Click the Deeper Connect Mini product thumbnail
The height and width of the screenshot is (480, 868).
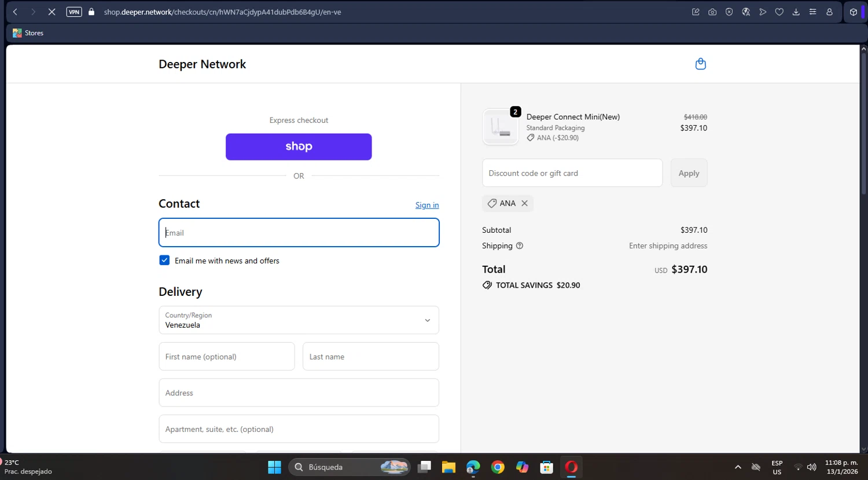(x=501, y=127)
